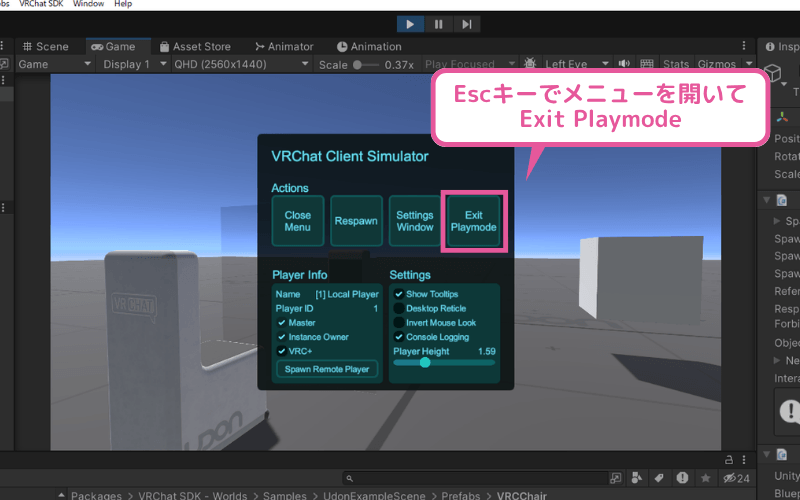The image size is (800, 500).
Task: Open the Display 1 dropdown
Action: pos(134,64)
